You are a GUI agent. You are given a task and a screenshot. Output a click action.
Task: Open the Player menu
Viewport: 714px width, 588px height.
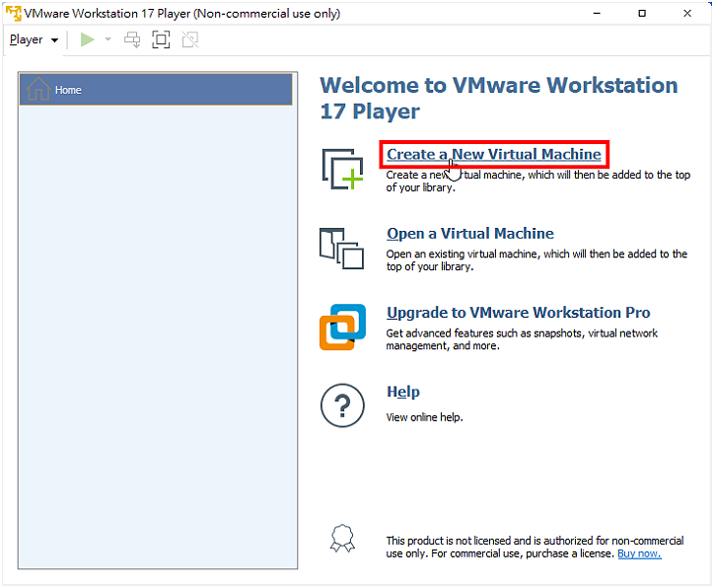(35, 39)
